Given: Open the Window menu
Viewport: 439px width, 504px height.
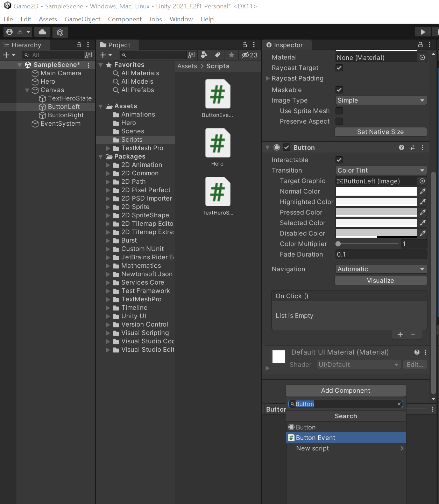Looking at the screenshot, I should [181, 19].
